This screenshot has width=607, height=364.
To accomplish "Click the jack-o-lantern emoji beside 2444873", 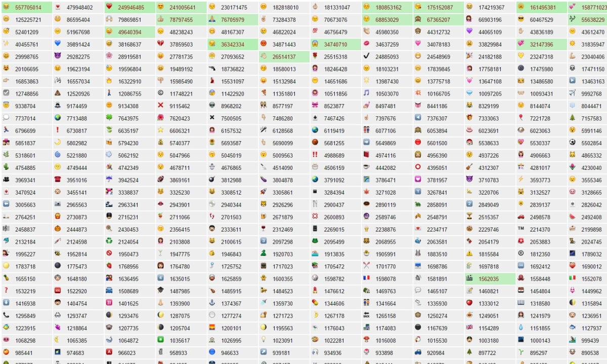I will point(57,229).
